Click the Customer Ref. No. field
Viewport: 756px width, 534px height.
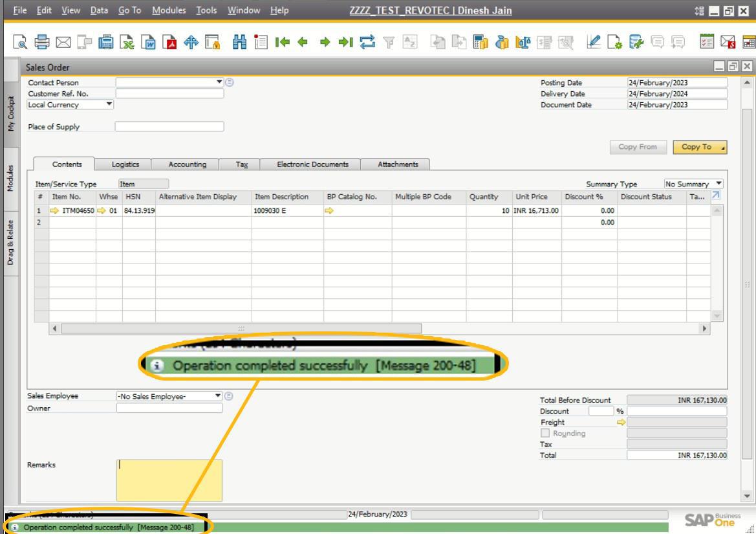click(x=169, y=94)
